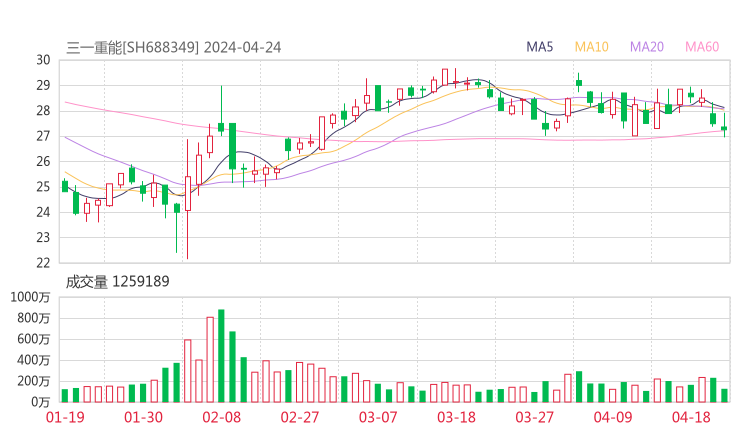The height and width of the screenshot is (440, 740).
Task: Click the 04-18 date axis label
Action: click(691, 417)
